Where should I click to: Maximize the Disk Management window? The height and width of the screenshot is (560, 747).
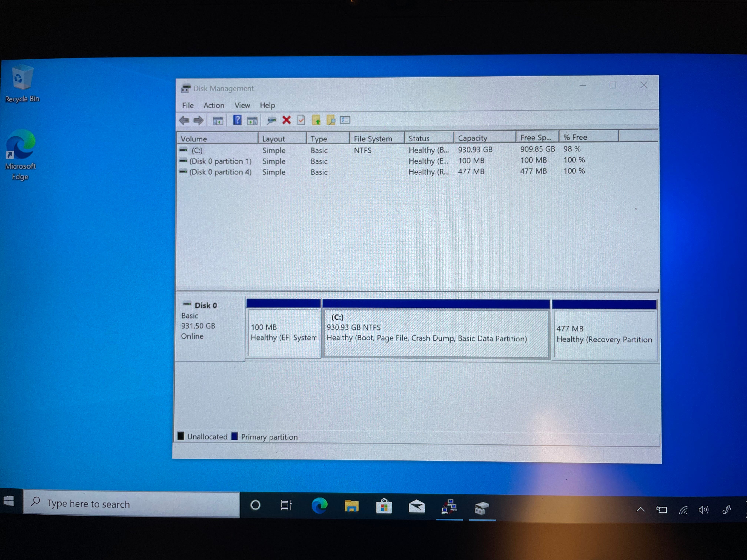coord(613,85)
